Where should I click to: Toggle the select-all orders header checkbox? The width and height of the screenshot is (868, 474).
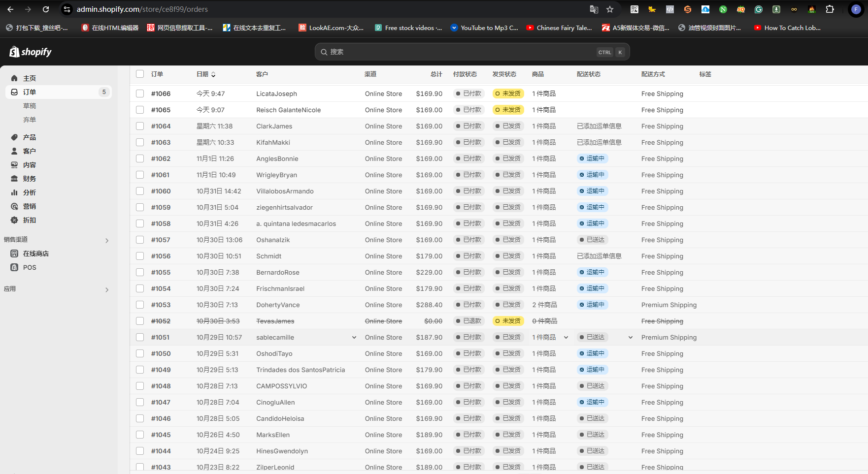coord(140,74)
